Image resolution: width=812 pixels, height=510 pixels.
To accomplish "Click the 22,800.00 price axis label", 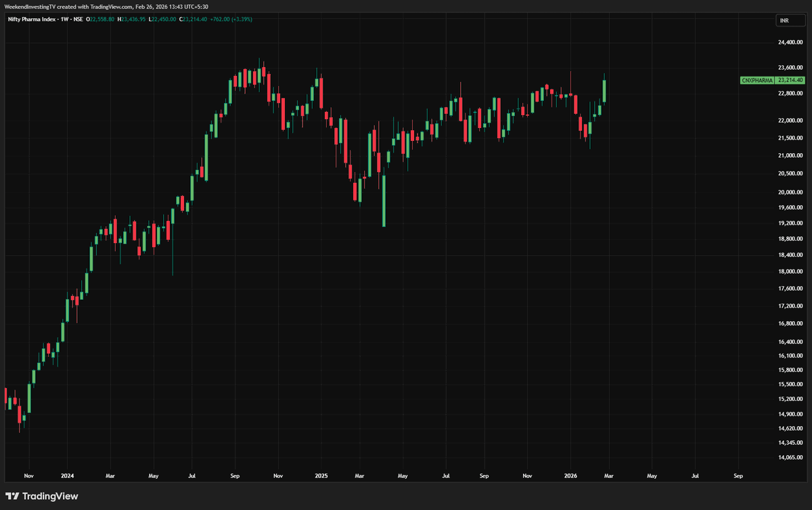I will [x=790, y=93].
